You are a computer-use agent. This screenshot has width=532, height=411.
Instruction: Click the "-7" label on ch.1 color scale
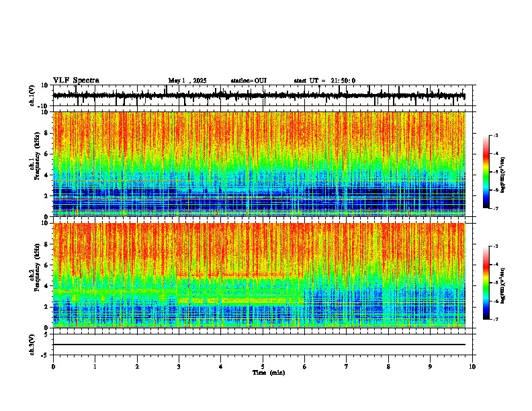(x=495, y=208)
